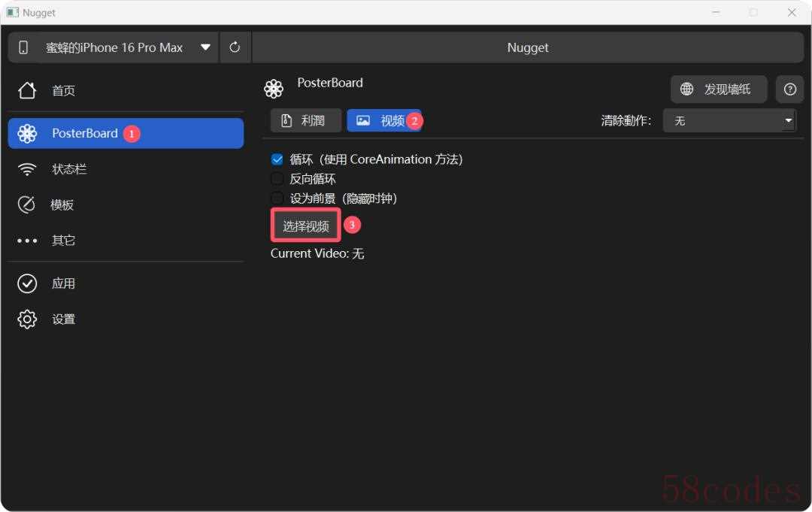Click the 模板 sidebar icon
Viewport: 812px width, 512px height.
27,204
